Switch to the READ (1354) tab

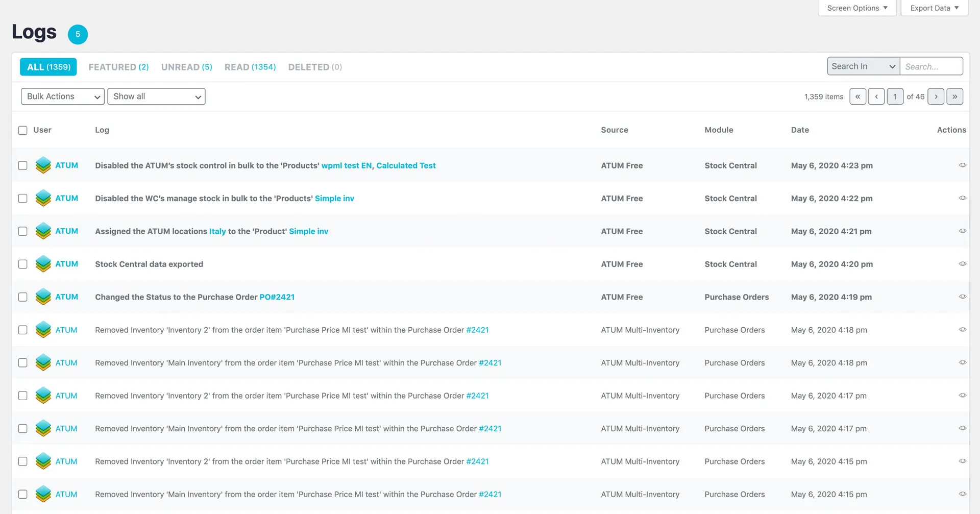coord(250,67)
